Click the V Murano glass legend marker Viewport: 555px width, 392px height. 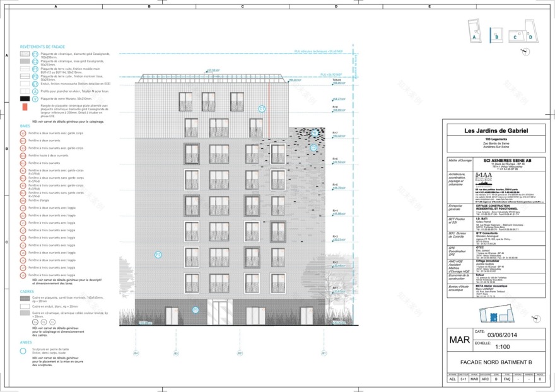coord(35,99)
